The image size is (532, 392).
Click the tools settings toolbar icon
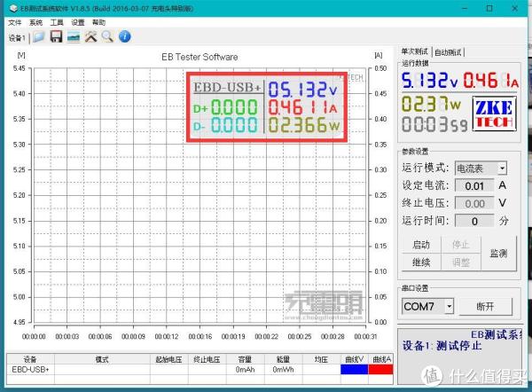pyautogui.click(x=90, y=36)
